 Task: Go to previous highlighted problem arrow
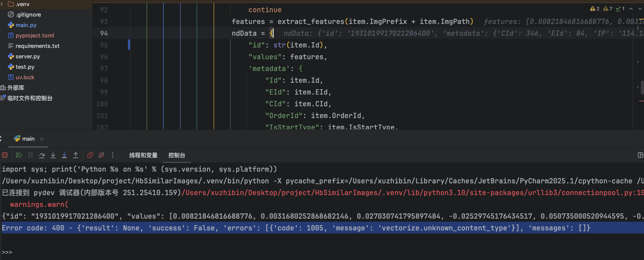(x=630, y=9)
